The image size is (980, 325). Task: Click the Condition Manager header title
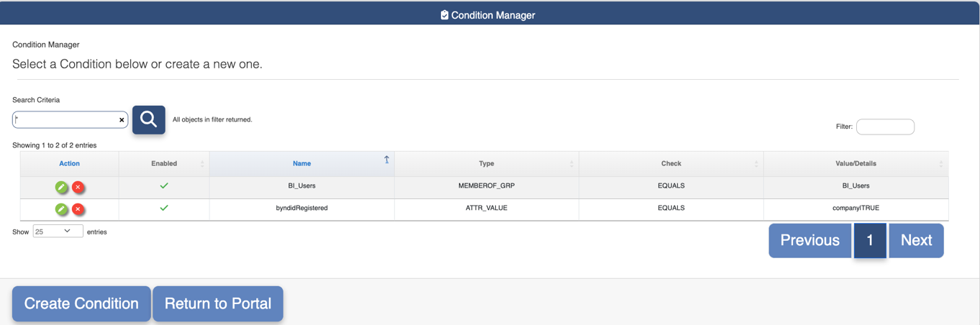[493, 14]
